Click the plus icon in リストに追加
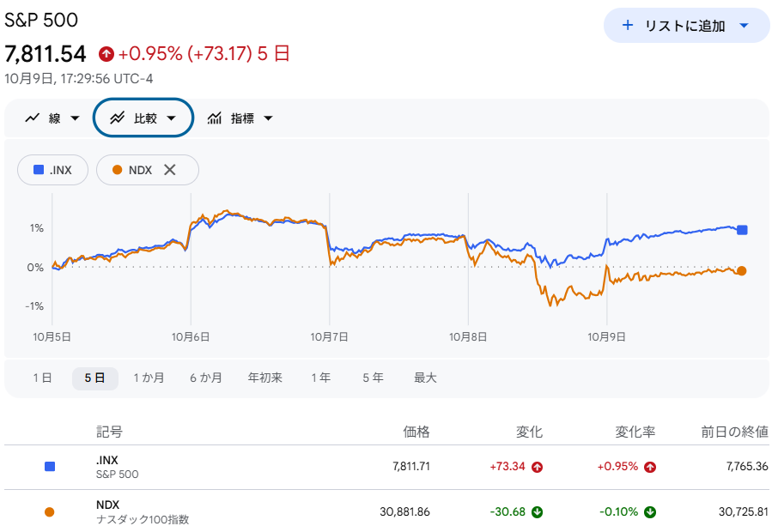This screenshot has height=532, width=778. 627,25
